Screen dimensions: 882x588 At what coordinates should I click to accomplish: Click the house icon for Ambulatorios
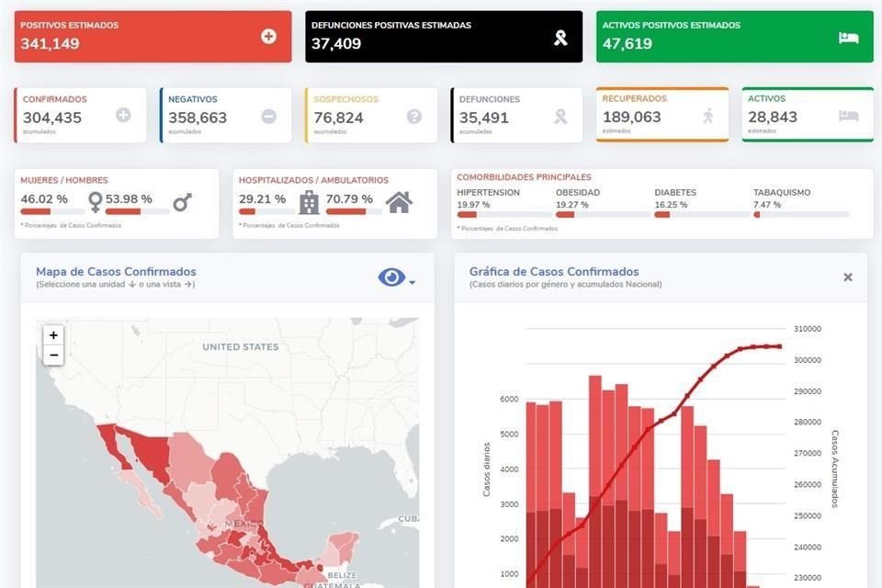[x=399, y=202]
